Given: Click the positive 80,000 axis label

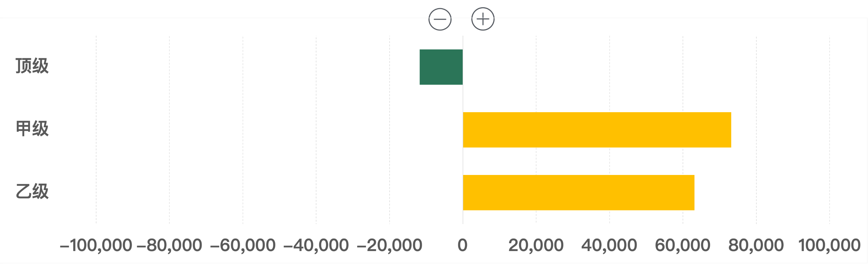Looking at the screenshot, I should pos(756,245).
